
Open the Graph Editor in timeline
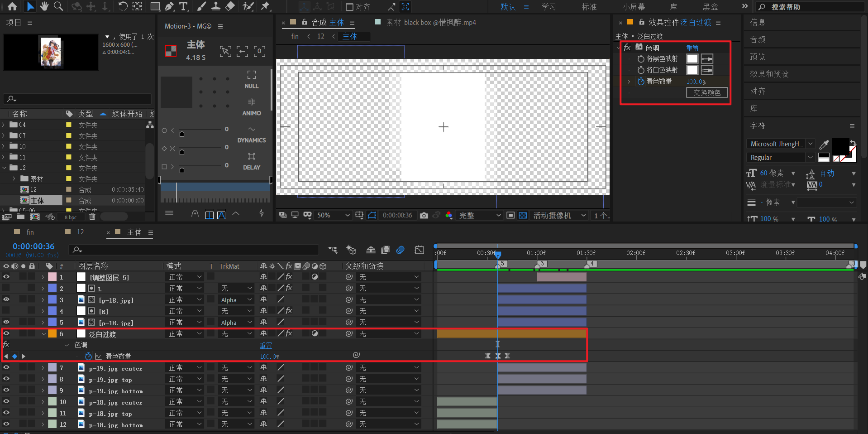click(420, 250)
